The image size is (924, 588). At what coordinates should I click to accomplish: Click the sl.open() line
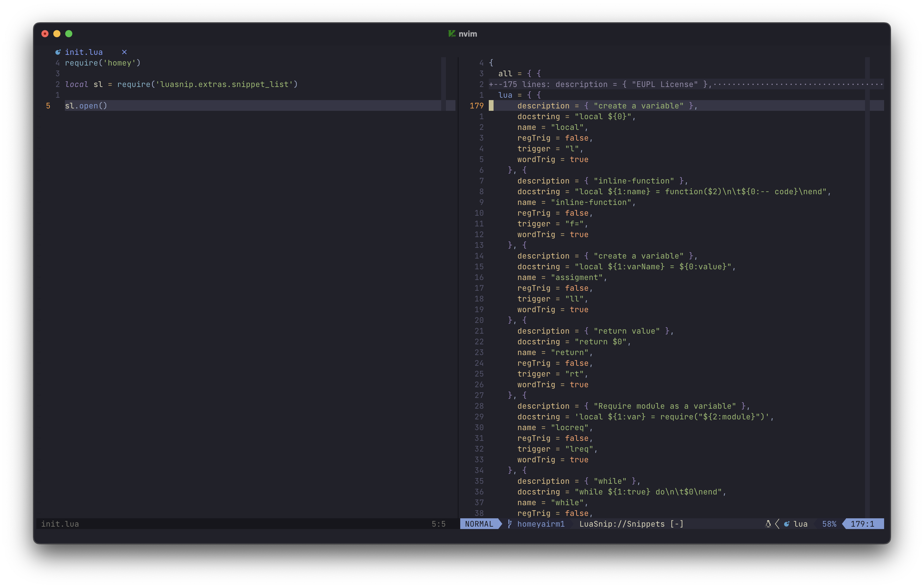86,106
